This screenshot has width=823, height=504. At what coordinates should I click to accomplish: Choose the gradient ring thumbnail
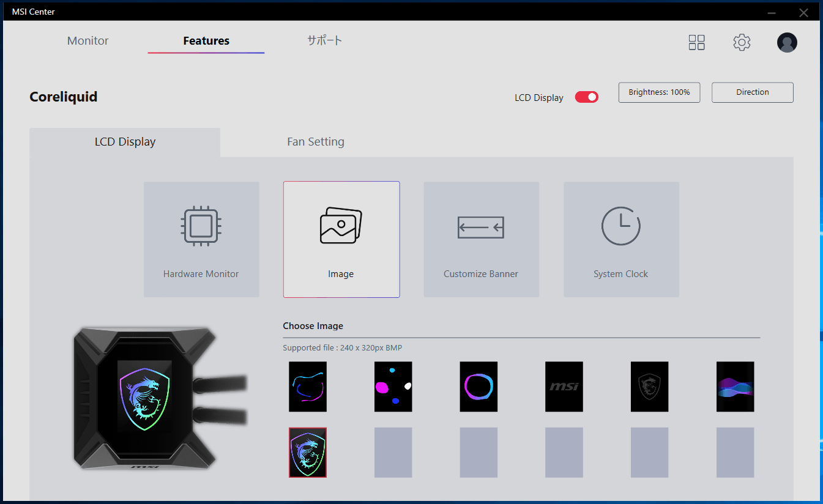click(x=479, y=387)
